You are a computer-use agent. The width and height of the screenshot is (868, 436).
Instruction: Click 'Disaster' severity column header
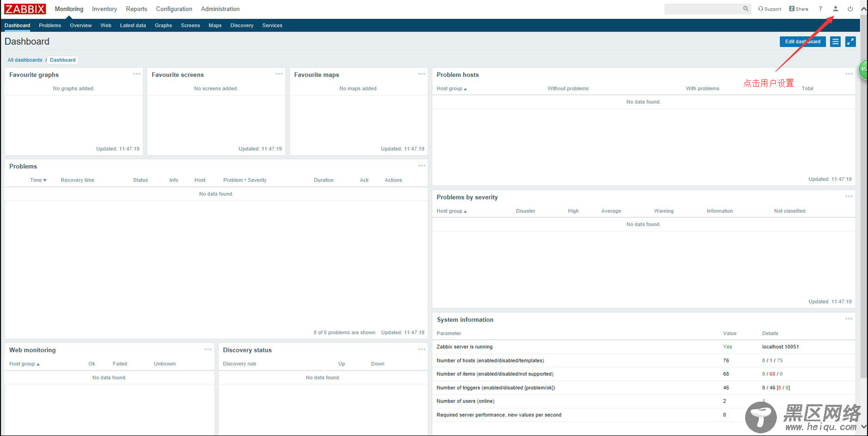point(525,211)
